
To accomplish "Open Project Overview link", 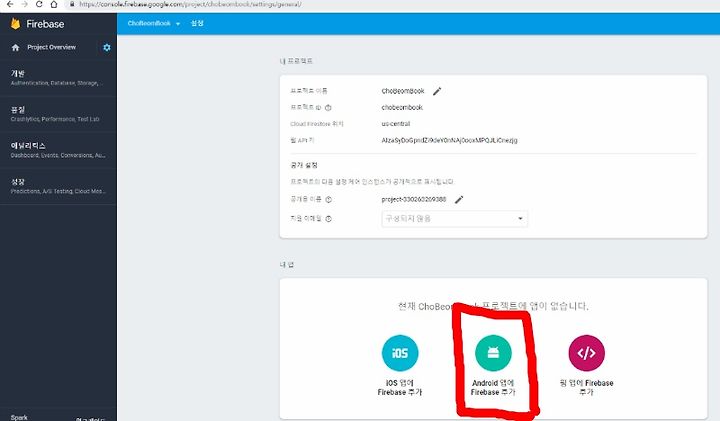I will coord(51,47).
